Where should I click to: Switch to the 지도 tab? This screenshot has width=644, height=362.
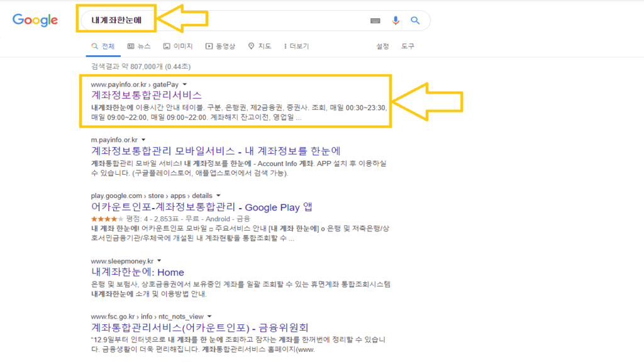pyautogui.click(x=260, y=47)
